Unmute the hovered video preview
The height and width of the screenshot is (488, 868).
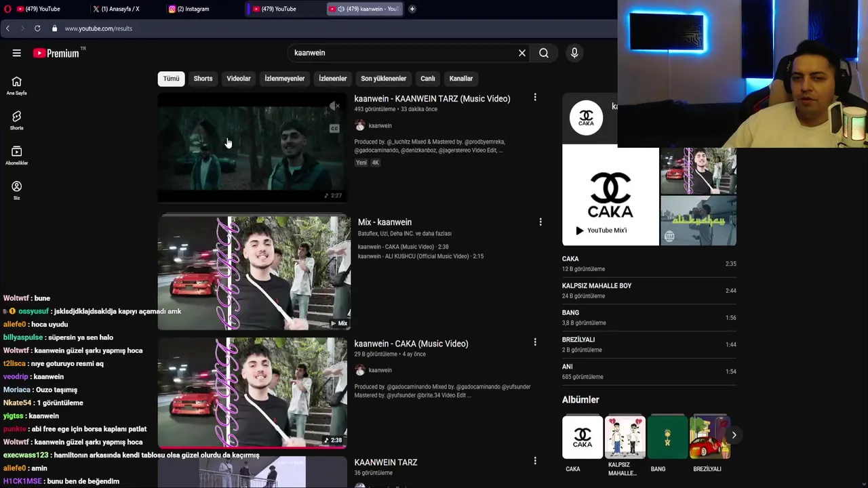click(x=334, y=106)
